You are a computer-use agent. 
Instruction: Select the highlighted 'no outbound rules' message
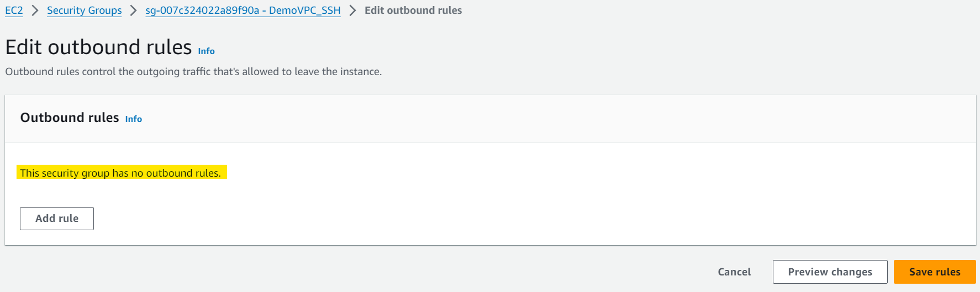[120, 173]
